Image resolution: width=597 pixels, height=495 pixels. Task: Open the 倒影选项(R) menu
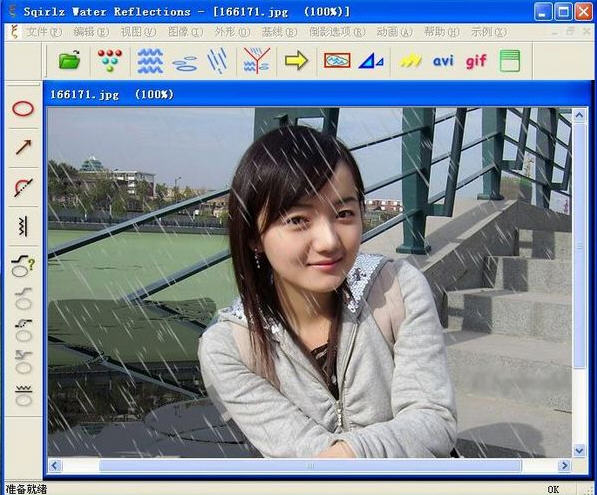coord(337,32)
